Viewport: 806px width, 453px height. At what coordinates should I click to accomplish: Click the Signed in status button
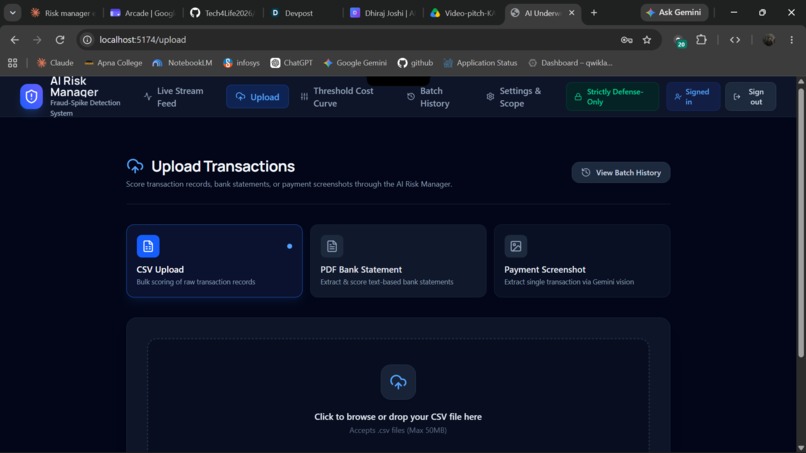(693, 97)
